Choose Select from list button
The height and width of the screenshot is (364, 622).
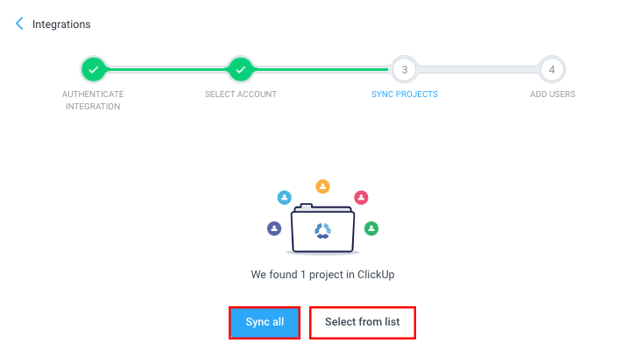point(363,322)
